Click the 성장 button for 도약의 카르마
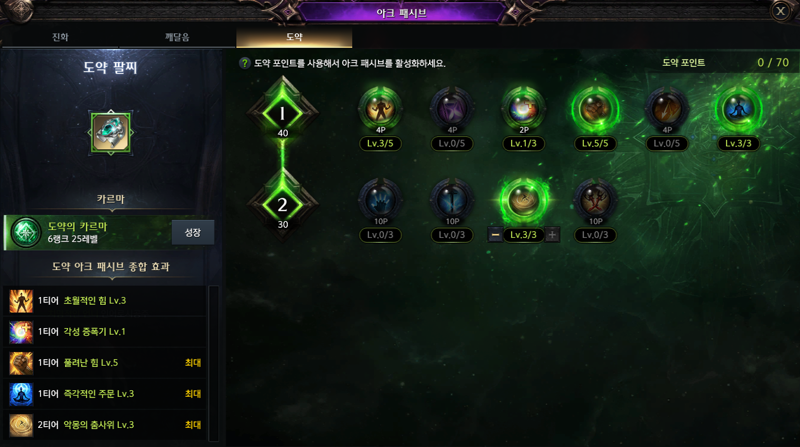800x447 pixels. point(192,232)
